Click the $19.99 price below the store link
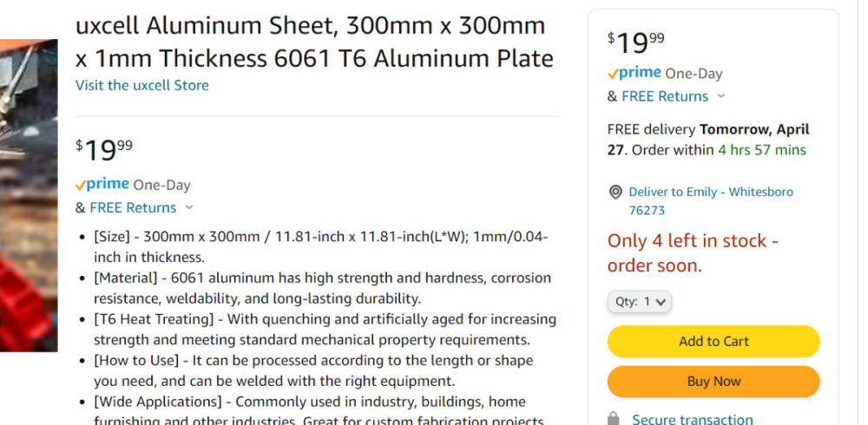Screen dimensions: 868x425 tap(104, 150)
